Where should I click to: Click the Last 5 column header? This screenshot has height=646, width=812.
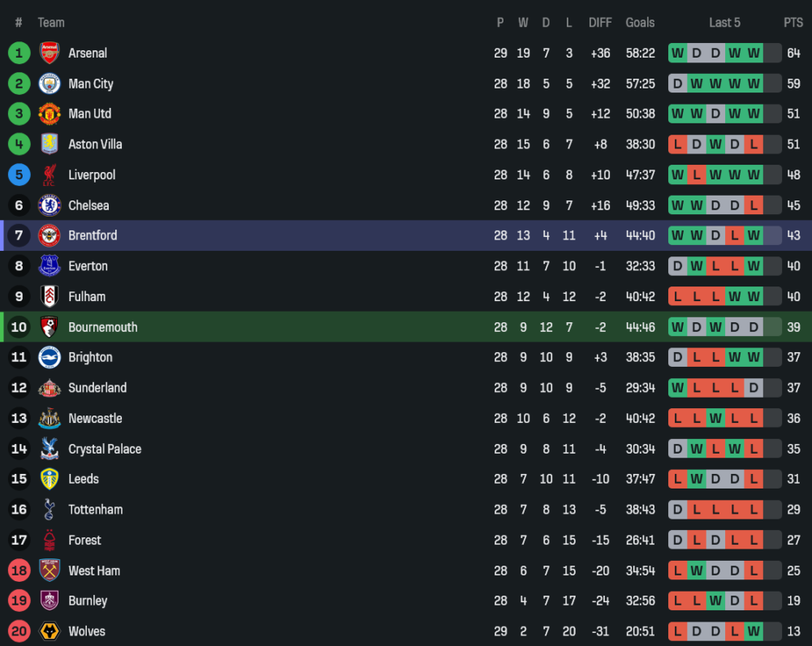724,23
